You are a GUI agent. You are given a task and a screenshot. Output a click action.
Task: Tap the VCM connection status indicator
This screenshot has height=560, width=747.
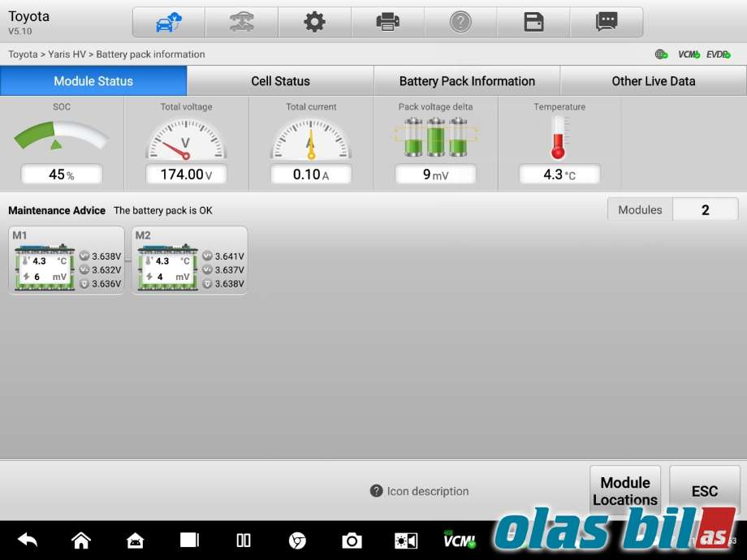(689, 54)
